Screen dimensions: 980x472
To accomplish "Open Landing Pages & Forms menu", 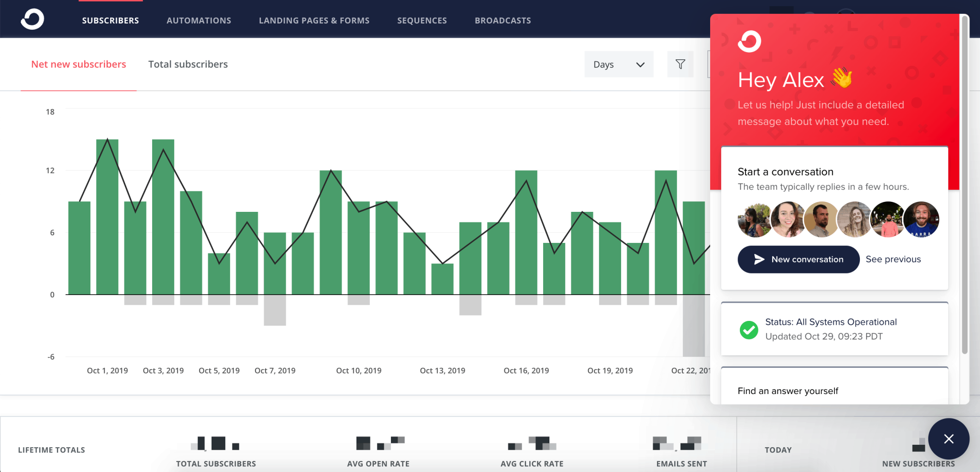I will [x=314, y=21].
